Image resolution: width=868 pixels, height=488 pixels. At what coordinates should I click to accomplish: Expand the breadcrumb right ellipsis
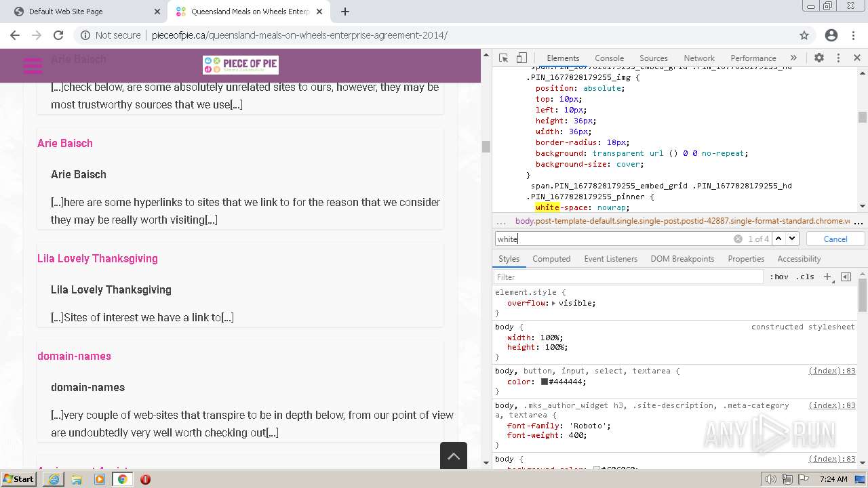859,222
